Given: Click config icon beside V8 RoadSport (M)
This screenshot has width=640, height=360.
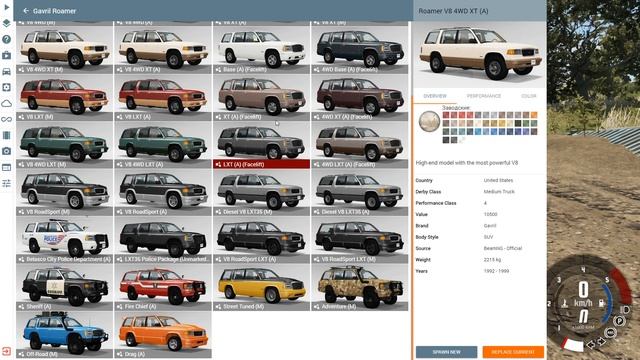Looking at the screenshot, I should click(x=21, y=212).
